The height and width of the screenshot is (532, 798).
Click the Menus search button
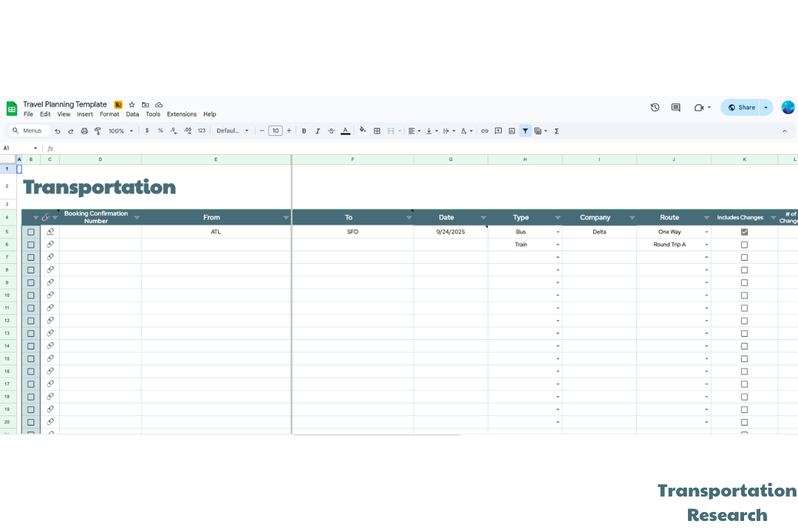pyautogui.click(x=28, y=130)
